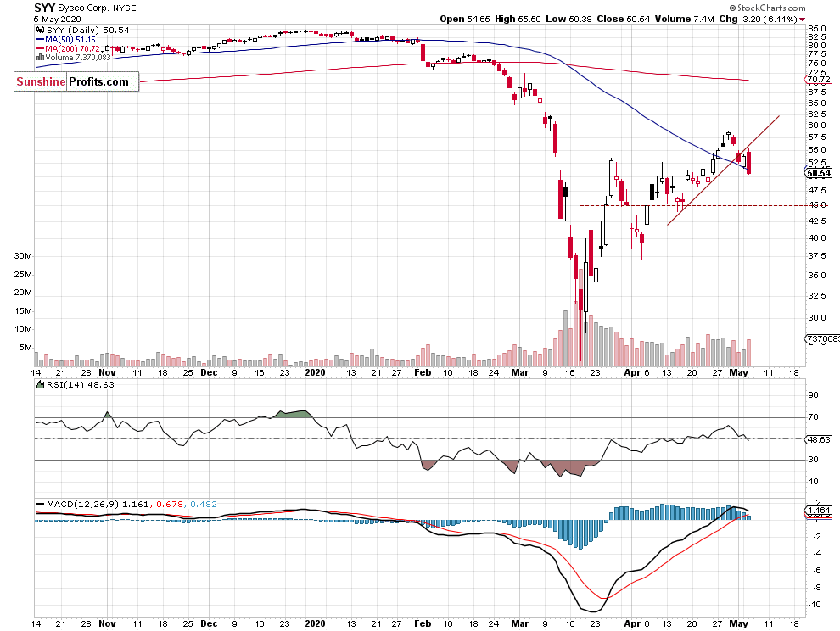
Task: Click the "Sysco Corp." company name
Action: [x=83, y=8]
